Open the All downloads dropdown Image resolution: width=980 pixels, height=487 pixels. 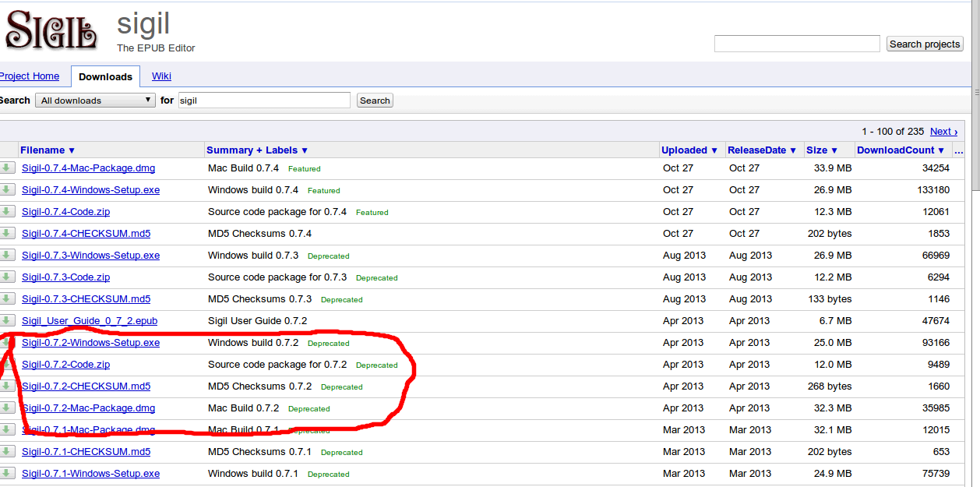coord(95,101)
